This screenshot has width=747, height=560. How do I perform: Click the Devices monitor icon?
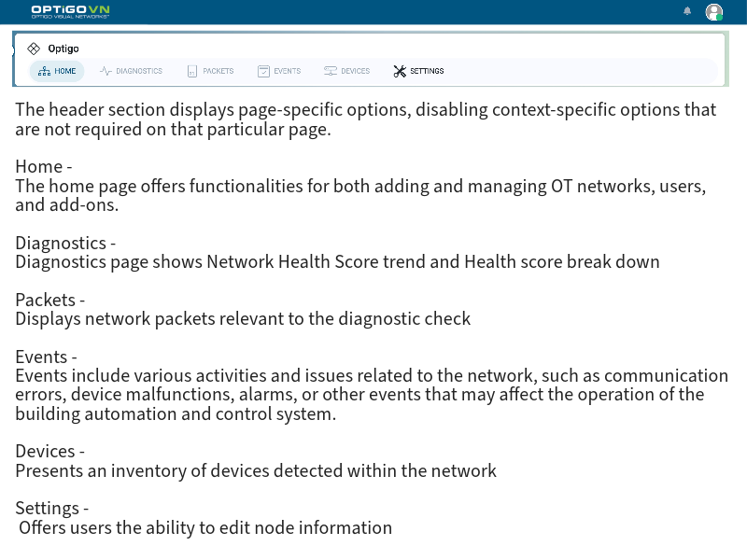[331, 70]
